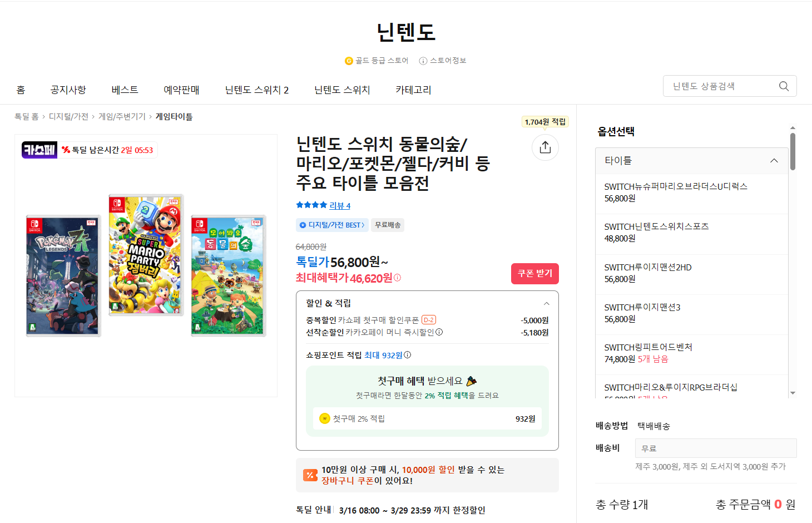Click the info icon beside 카카오페이 머니 즉시할인
812x523 pixels.
439,332
